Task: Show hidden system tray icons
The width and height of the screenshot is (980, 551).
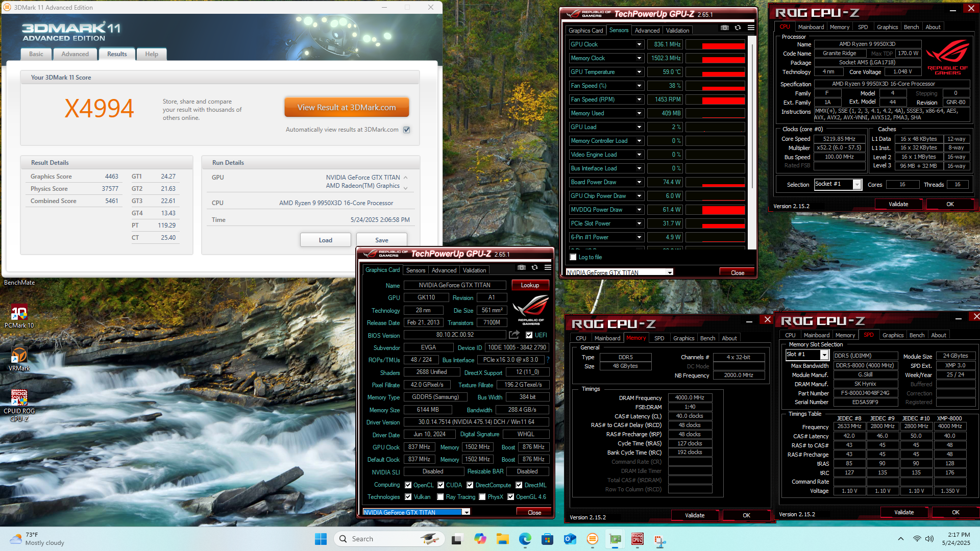Action: coord(901,539)
